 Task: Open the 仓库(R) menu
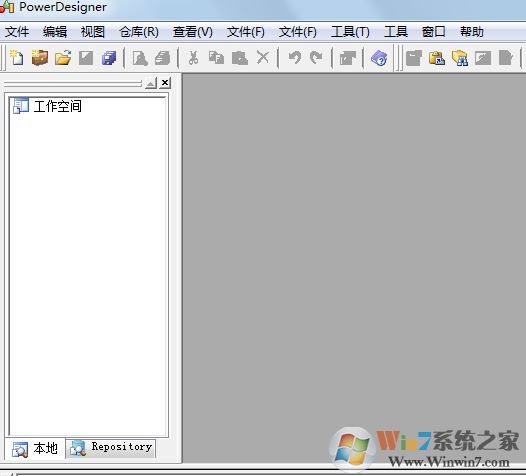pyautogui.click(x=139, y=32)
